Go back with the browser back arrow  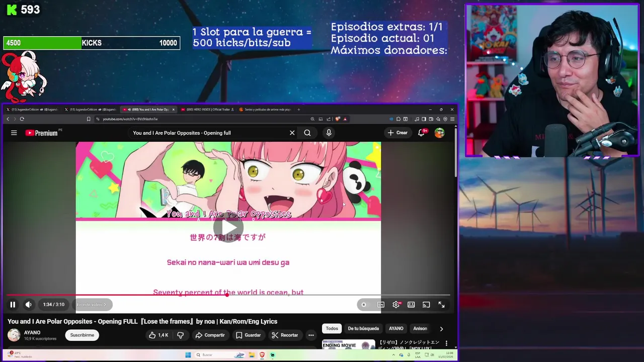(x=8, y=119)
